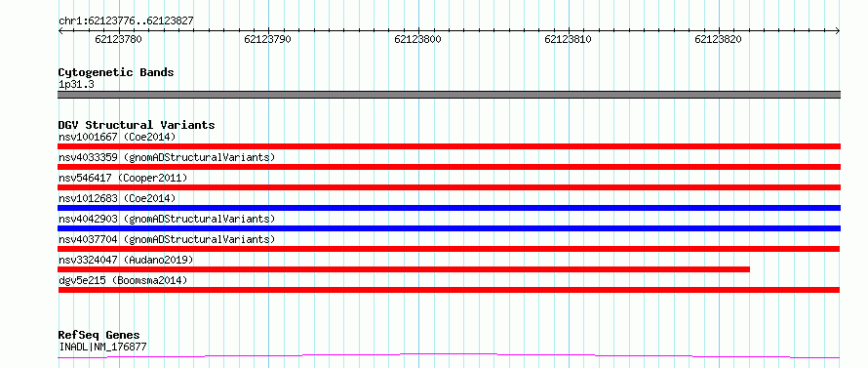
Task: Select the nsv4033359 gnomAD red variant bar
Action: coord(449,167)
